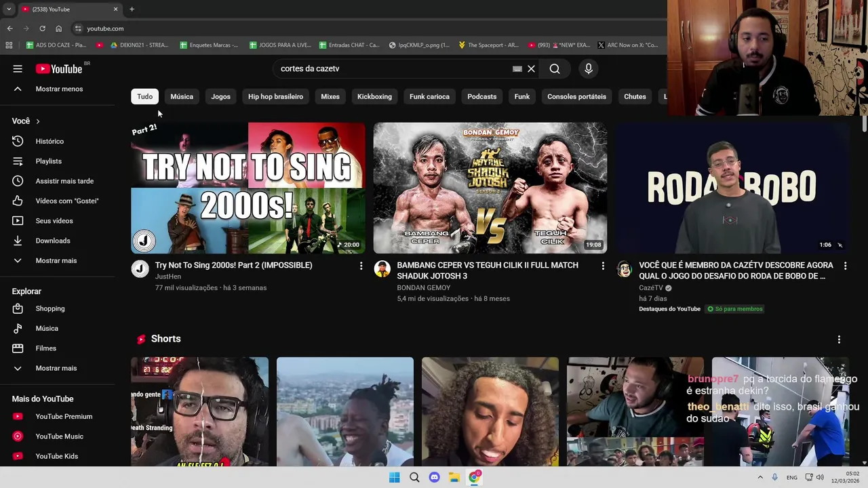Play RODA DE BOBO thumbnail
The width and height of the screenshot is (868, 488).
point(732,188)
